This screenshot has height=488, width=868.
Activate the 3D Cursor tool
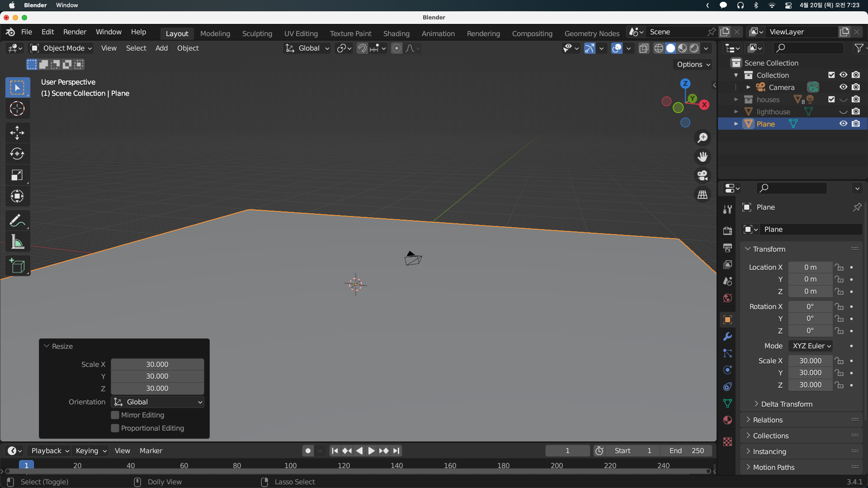point(17,108)
